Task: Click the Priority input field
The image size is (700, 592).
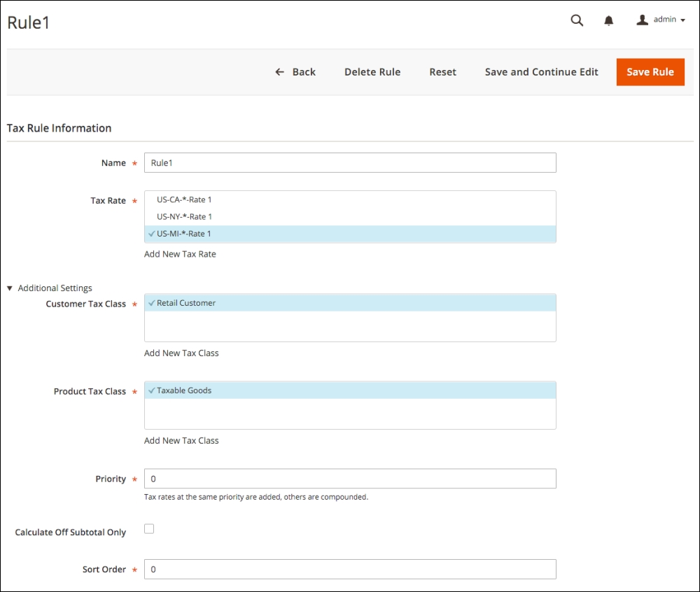Action: [x=350, y=479]
